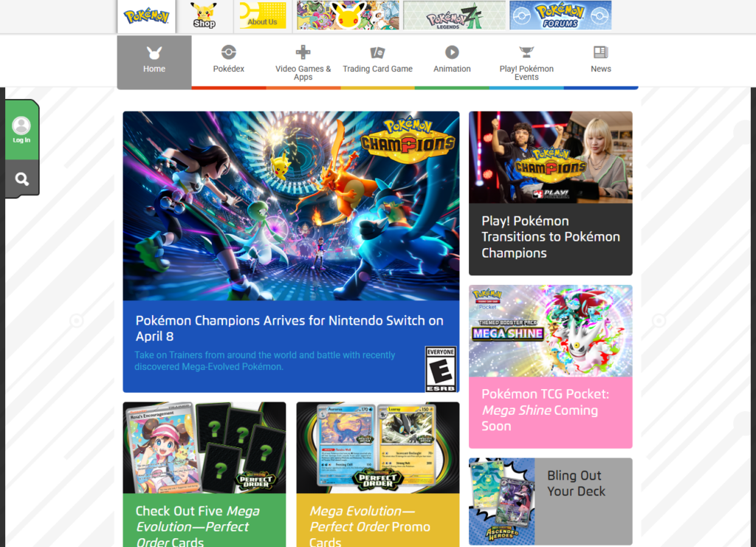Read Play! Pokémon Transitions to Pokémon Champions
Viewport: 756px width, 547px height.
pos(551,237)
